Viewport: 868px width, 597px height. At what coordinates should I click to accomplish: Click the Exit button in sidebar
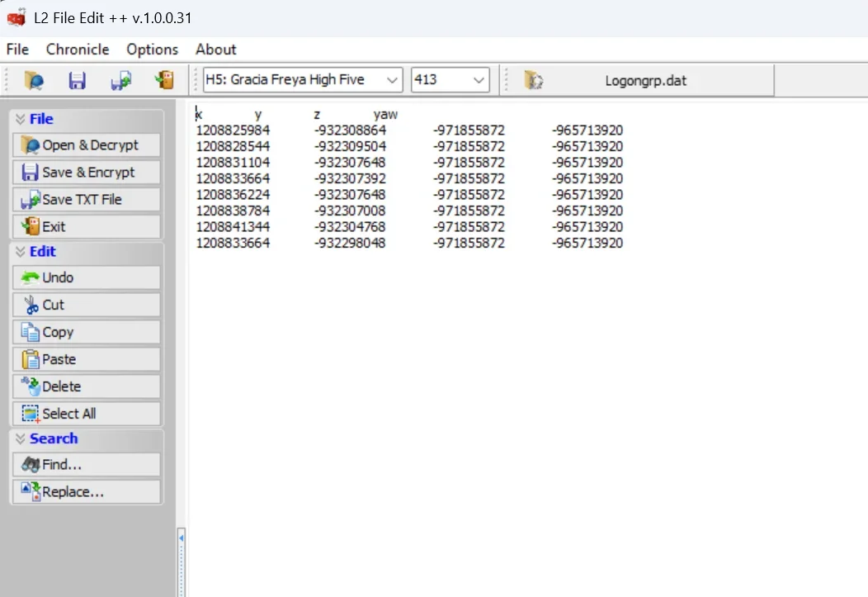(x=87, y=226)
